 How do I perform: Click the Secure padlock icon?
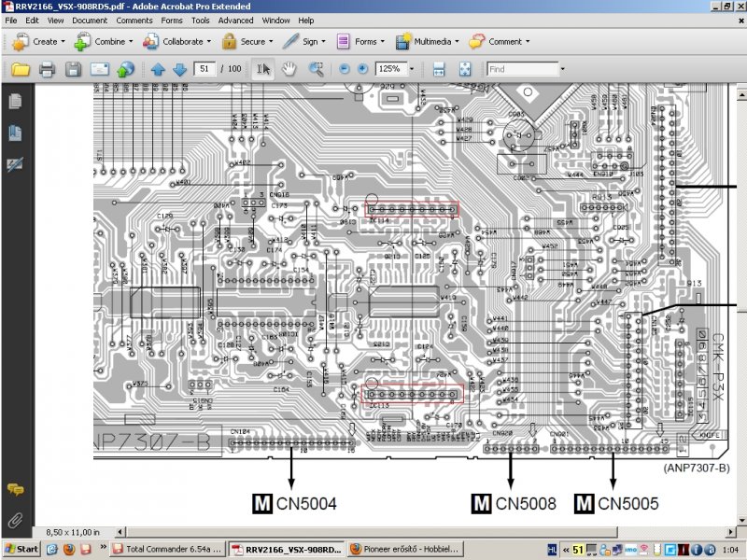click(229, 42)
